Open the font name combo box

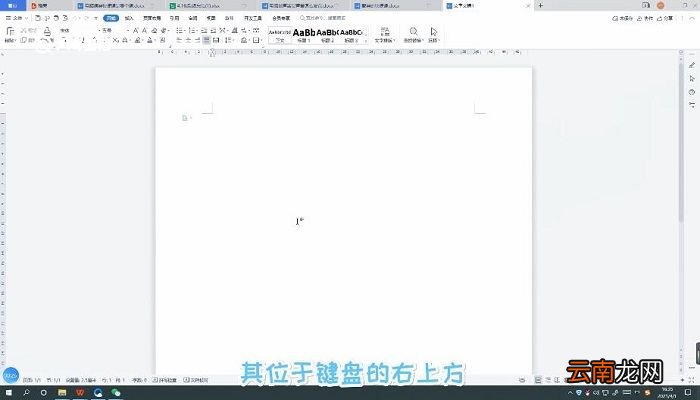tap(79, 30)
